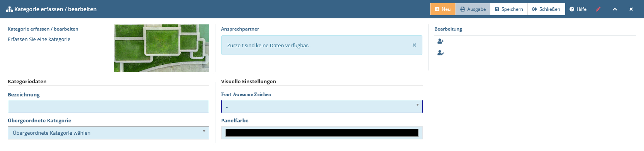This screenshot has height=151, width=644.
Task: Click the Neu button
Action: pos(442,9)
